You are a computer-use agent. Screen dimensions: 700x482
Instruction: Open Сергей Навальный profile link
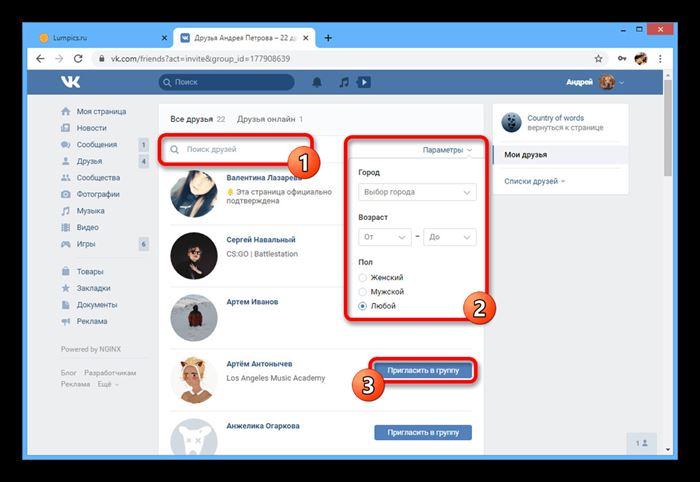click(261, 240)
